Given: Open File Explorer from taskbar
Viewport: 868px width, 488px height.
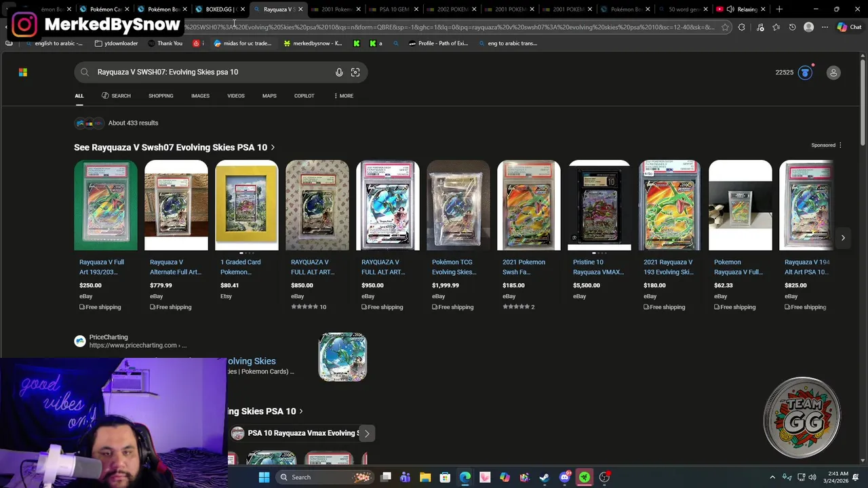Looking at the screenshot, I should (425, 477).
